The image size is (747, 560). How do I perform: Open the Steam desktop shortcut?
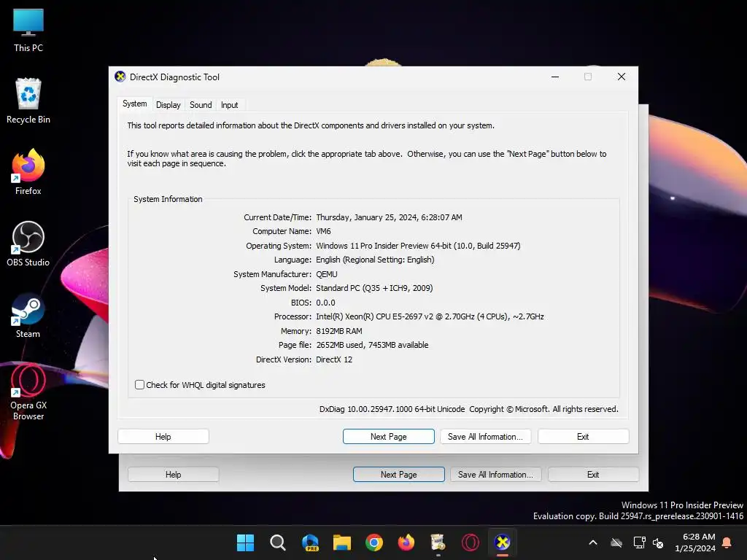(x=28, y=315)
